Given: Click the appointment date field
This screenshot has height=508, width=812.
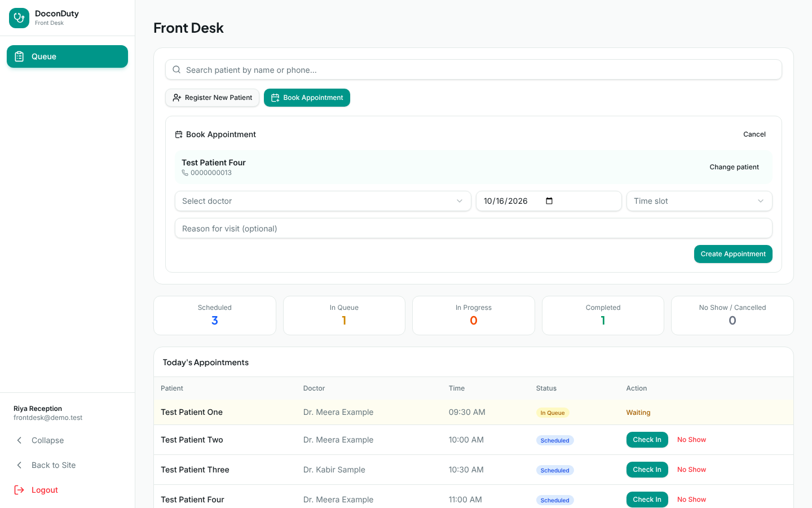Looking at the screenshot, I should (x=549, y=201).
